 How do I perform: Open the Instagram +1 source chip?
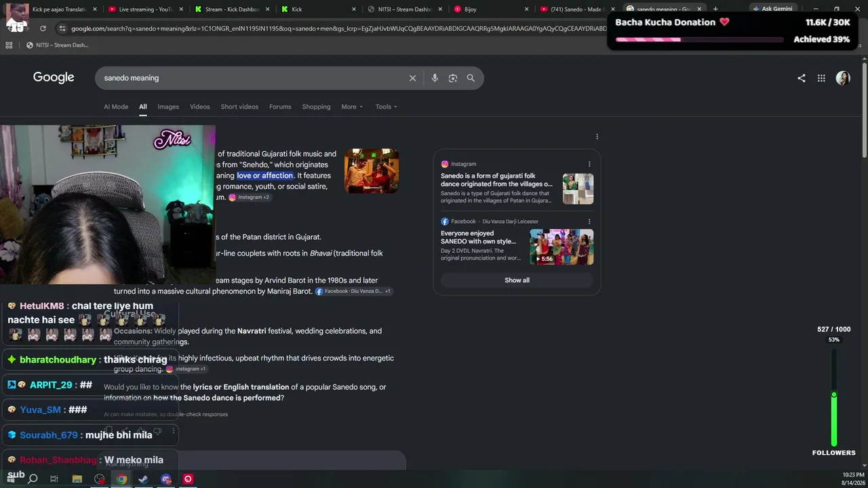tap(186, 369)
